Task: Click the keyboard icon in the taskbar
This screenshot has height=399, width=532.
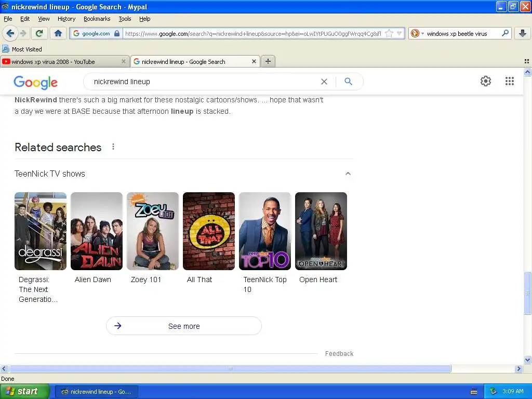Action: [474, 392]
